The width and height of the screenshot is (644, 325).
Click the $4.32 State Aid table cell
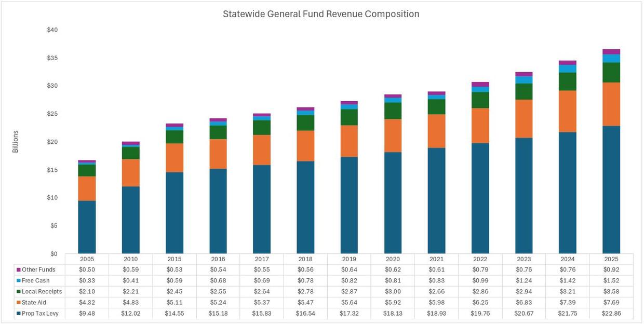[x=87, y=303]
